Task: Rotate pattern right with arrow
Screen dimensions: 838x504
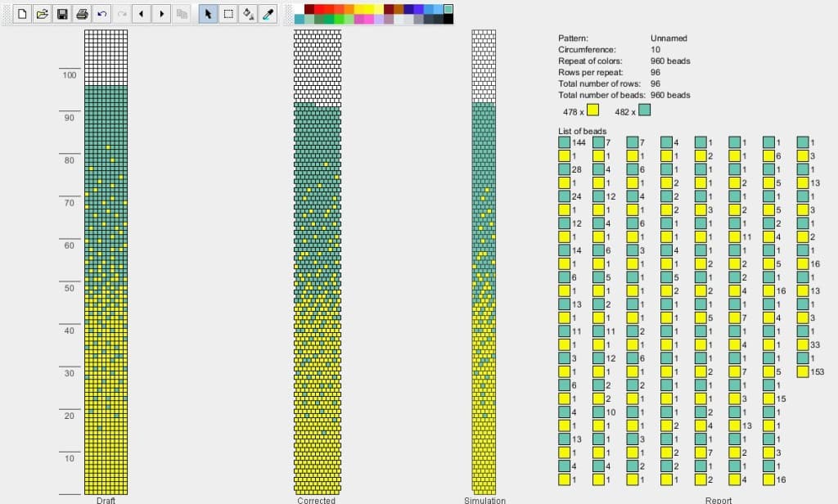Action: coord(161,14)
